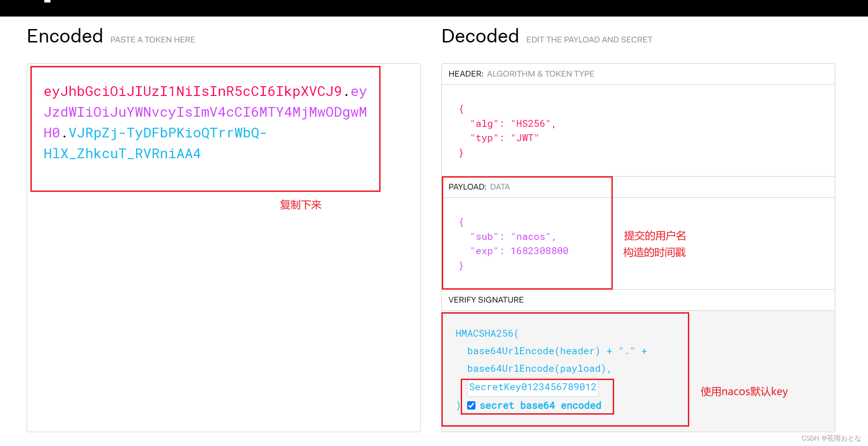
Task: Click the "alg": "HS256" header line
Action: point(513,124)
